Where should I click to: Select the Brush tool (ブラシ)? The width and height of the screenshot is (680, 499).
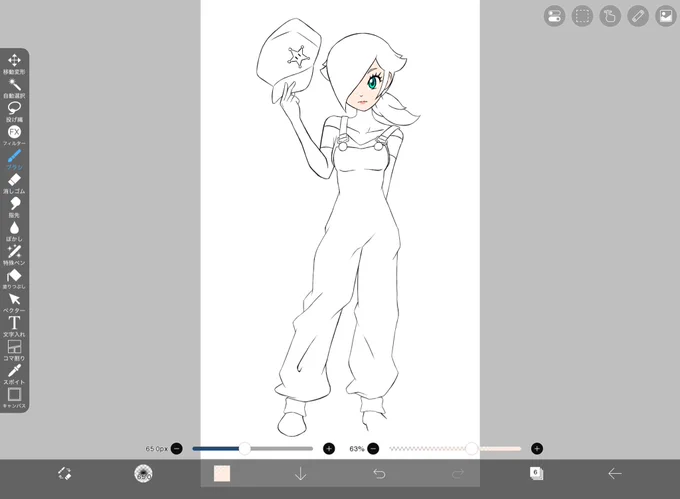pyautogui.click(x=14, y=160)
